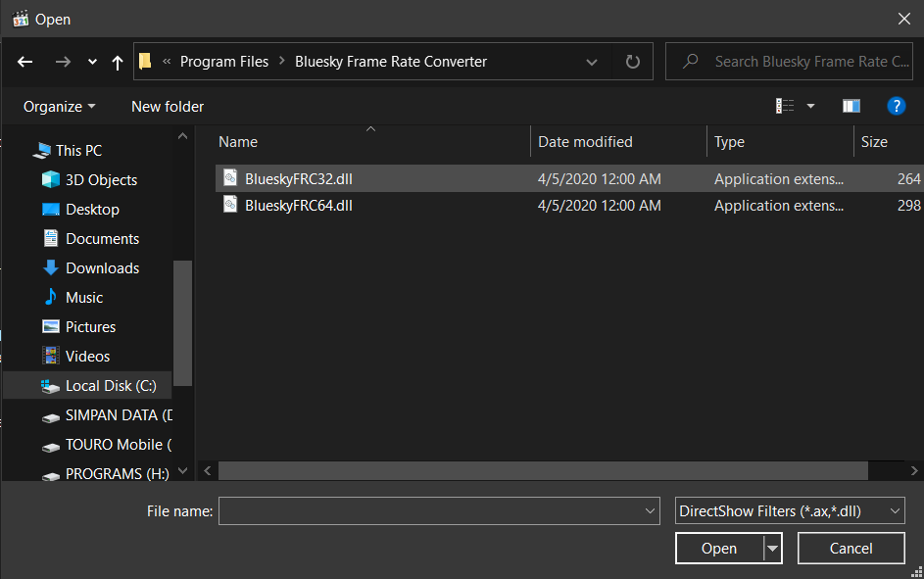Open the DirectShow Filters file type dropdown
Viewport: 924px width, 579px height.
point(790,510)
